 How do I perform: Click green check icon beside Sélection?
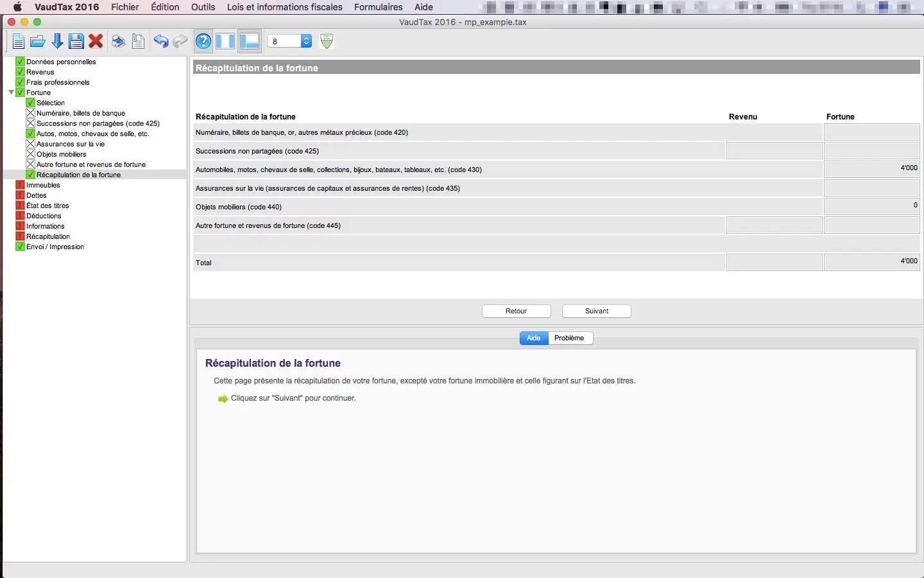click(x=30, y=103)
